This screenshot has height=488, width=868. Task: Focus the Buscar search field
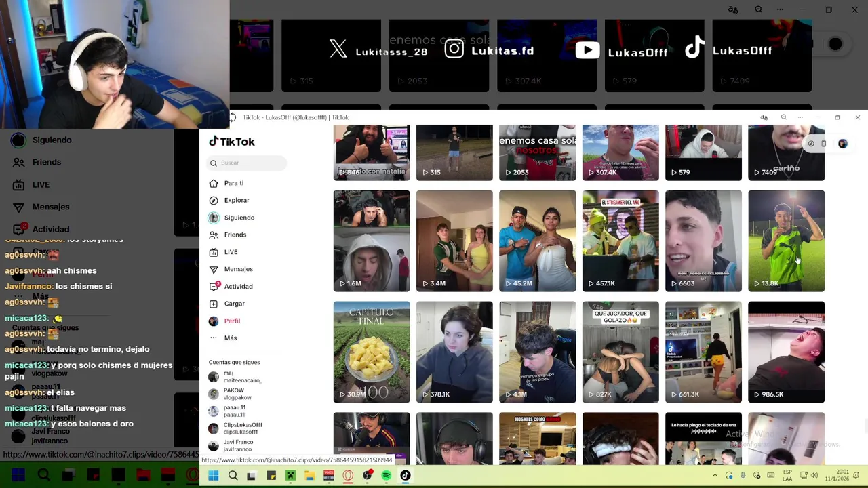click(246, 163)
